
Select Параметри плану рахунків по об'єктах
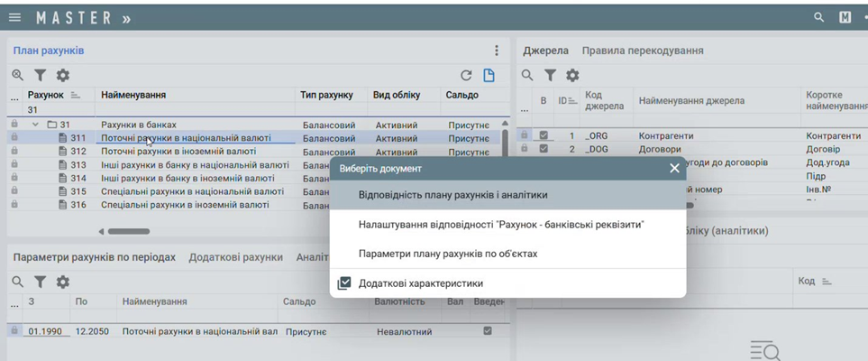(x=507, y=254)
